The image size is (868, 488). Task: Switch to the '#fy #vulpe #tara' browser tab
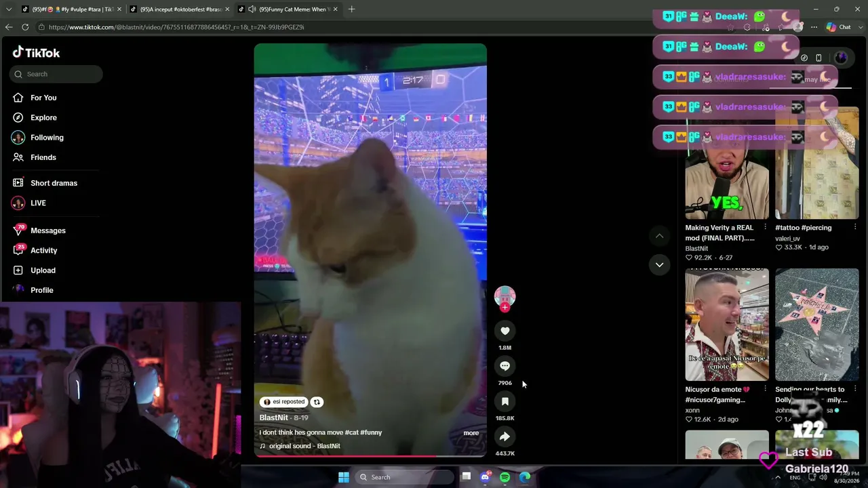(71, 9)
